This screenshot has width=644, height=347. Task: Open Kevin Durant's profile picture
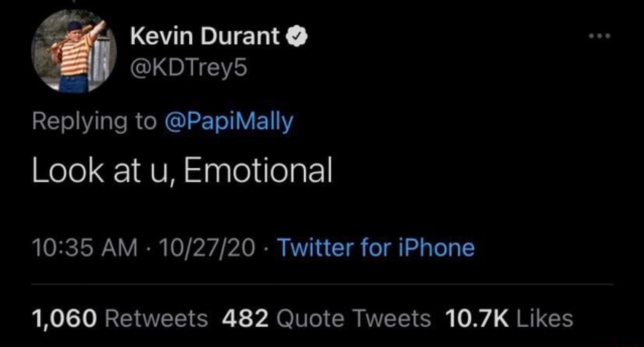74,52
